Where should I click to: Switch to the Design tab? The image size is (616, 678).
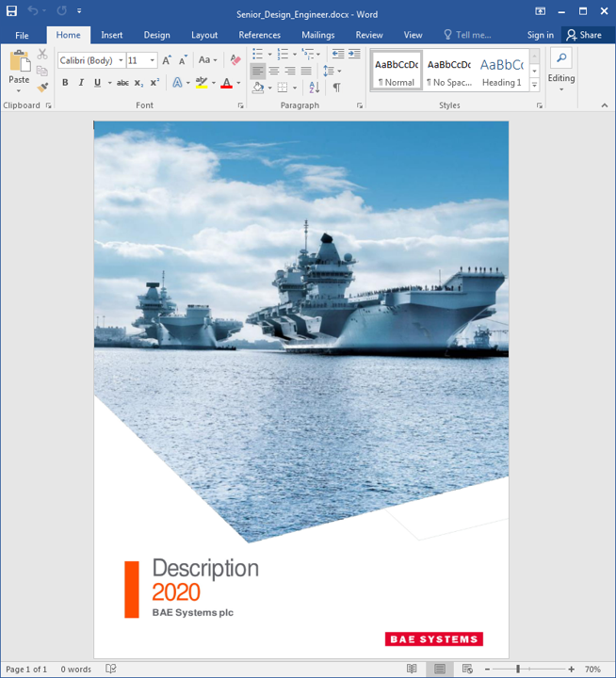click(156, 35)
